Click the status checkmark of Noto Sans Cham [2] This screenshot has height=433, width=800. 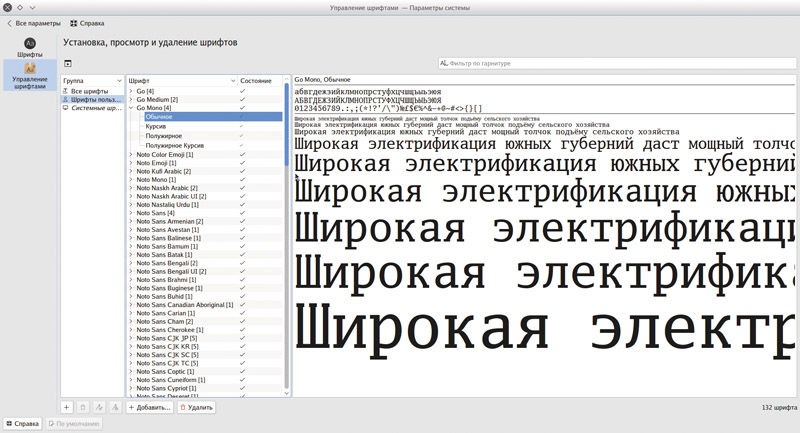242,321
